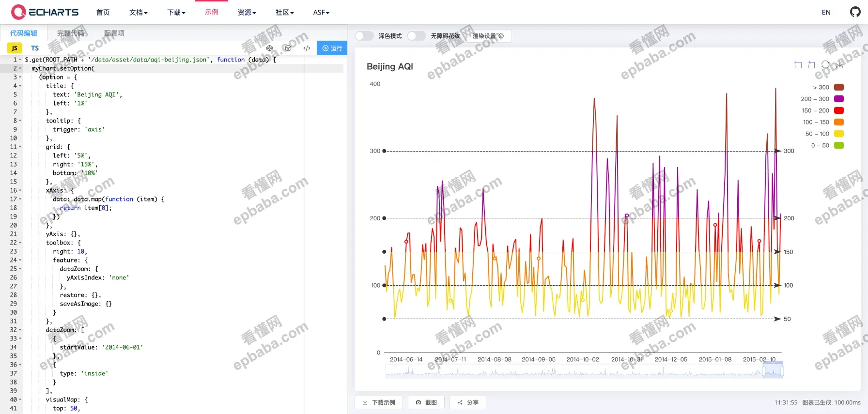Screen dimensions: 868x414
Task: Expand the 文档 docs menu
Action: [x=139, y=12]
